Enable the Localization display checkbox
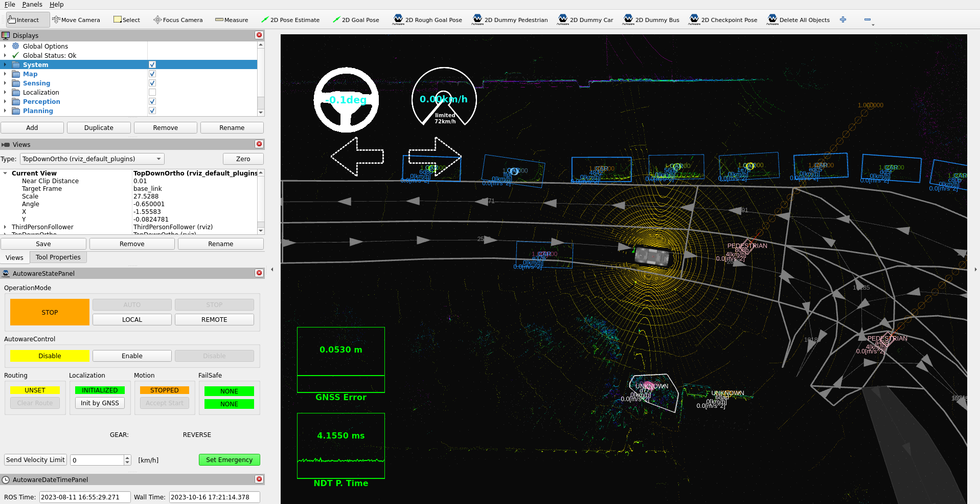The image size is (980, 504). coord(152,93)
